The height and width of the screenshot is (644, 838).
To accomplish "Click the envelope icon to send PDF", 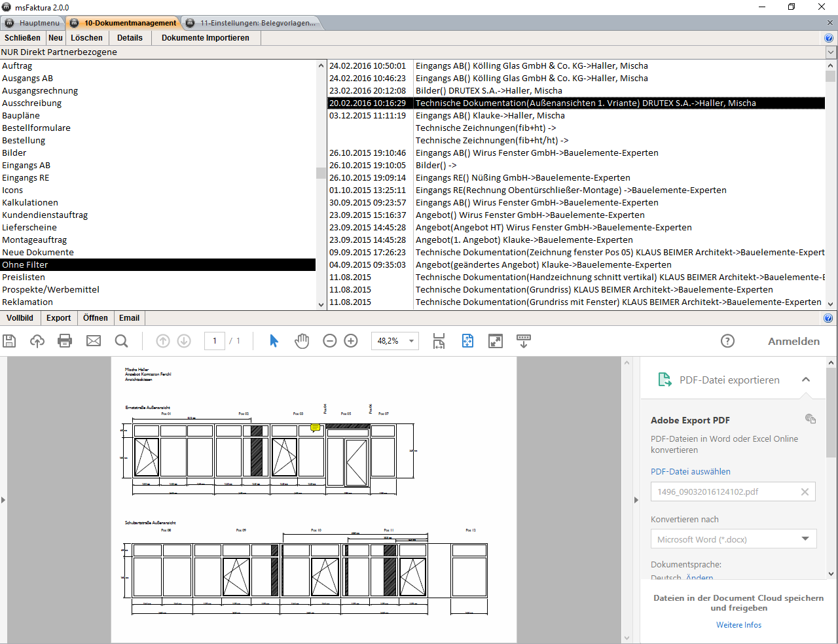I will pos(94,341).
